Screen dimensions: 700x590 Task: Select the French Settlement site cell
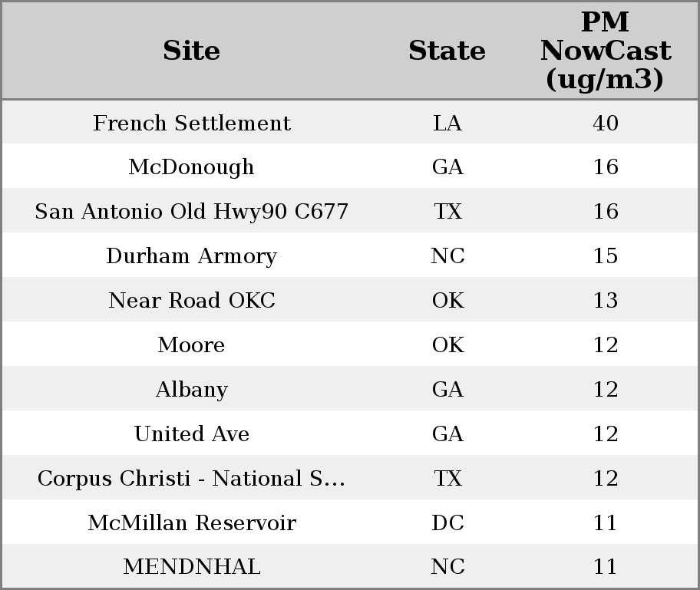pyautogui.click(x=192, y=123)
